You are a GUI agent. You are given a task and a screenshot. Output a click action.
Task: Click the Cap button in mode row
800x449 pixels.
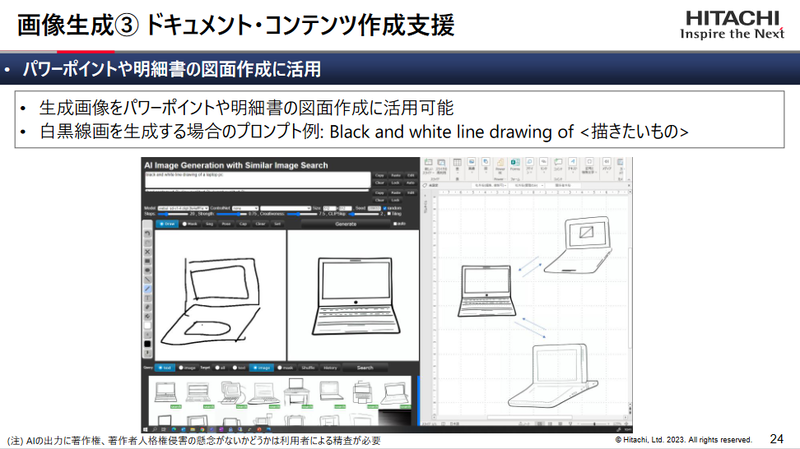pos(243,224)
